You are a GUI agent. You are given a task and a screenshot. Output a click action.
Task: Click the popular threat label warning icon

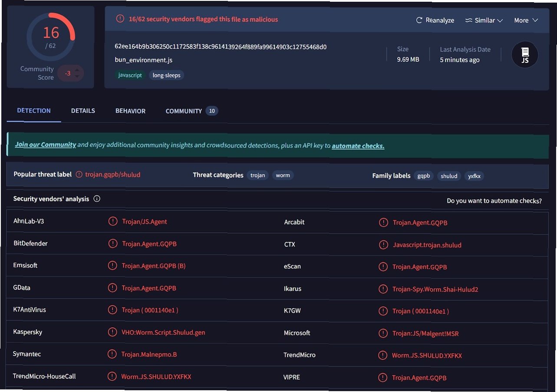[x=79, y=175]
